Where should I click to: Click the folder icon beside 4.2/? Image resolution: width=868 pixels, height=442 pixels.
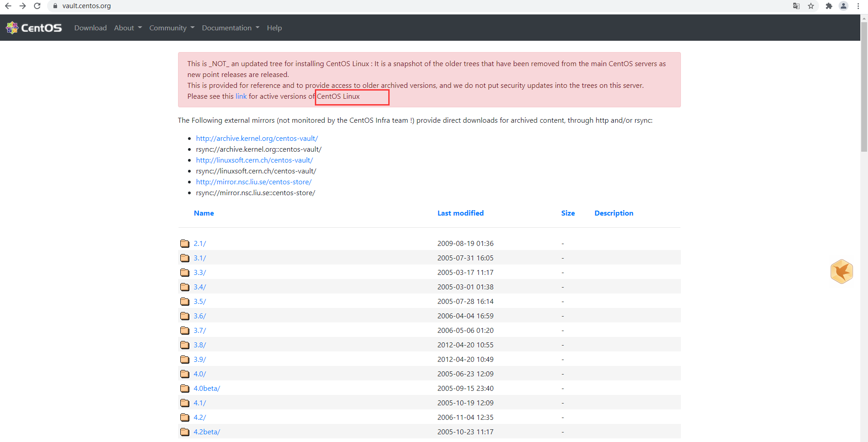coord(185,418)
